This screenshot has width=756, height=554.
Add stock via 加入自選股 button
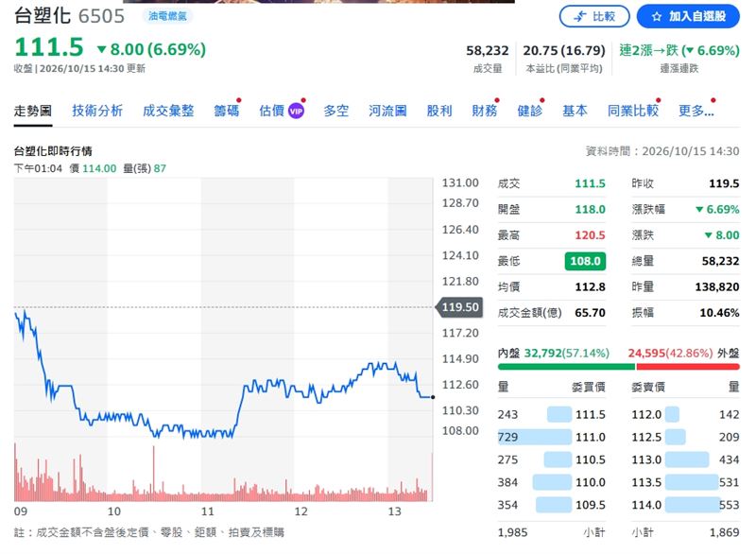[x=688, y=16]
